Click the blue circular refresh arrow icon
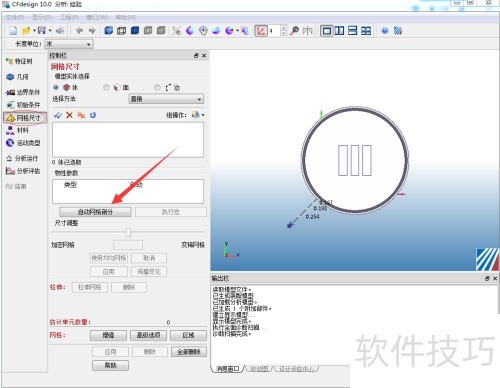Image resolution: width=500 pixels, height=388 pixels. (93, 115)
